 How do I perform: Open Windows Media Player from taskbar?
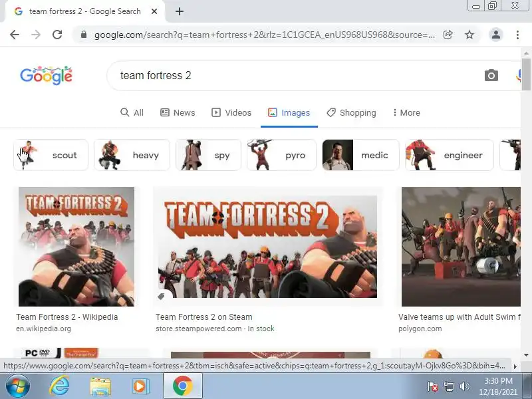click(x=140, y=386)
